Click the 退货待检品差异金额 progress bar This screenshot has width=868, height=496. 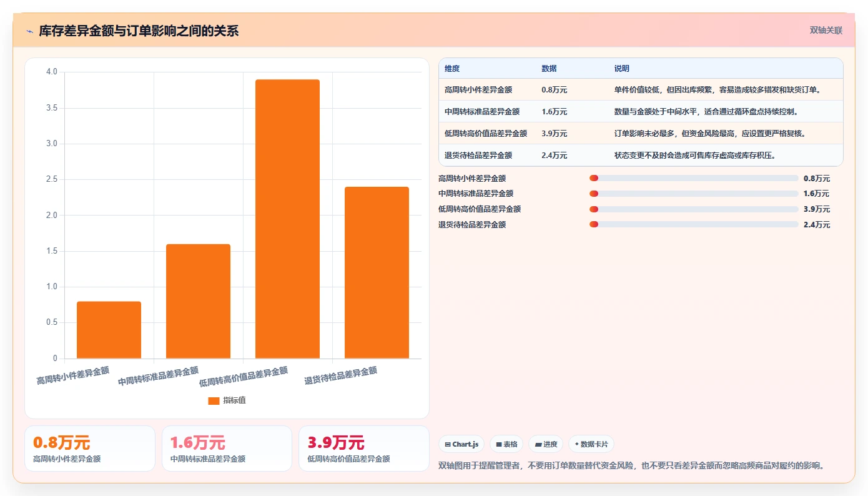694,224
